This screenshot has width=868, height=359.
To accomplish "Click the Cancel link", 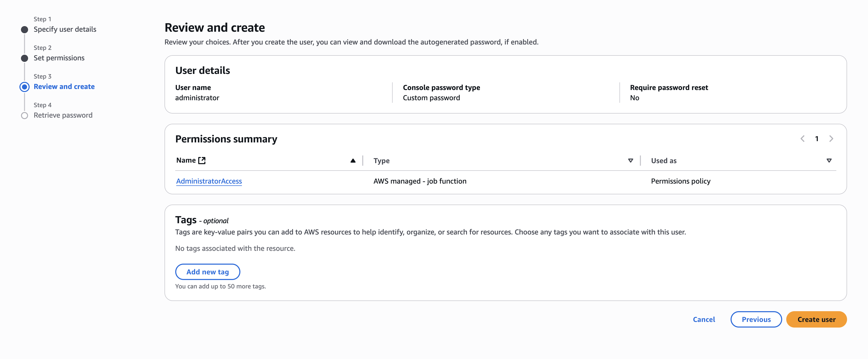I will 704,320.
